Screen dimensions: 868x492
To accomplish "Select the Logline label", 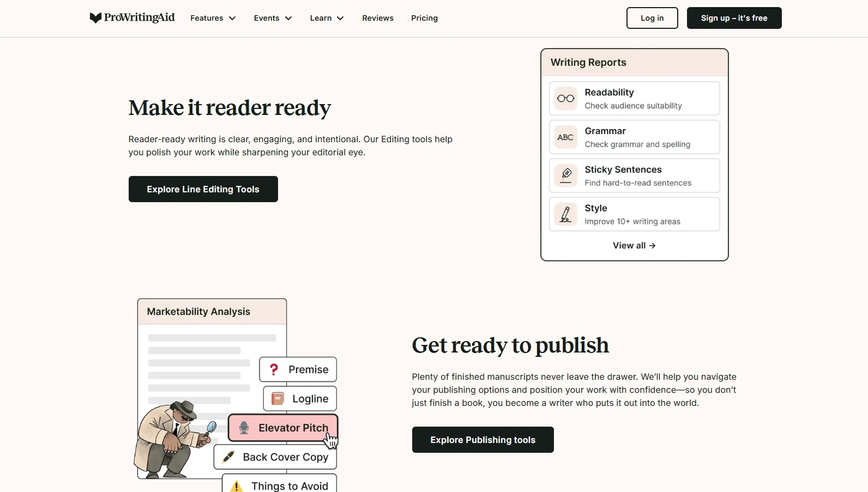I will pyautogui.click(x=310, y=399).
